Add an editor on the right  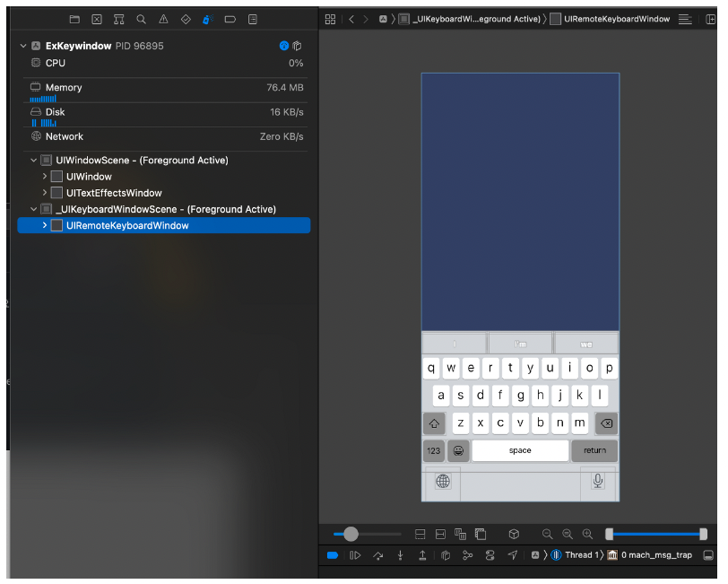[x=711, y=19]
